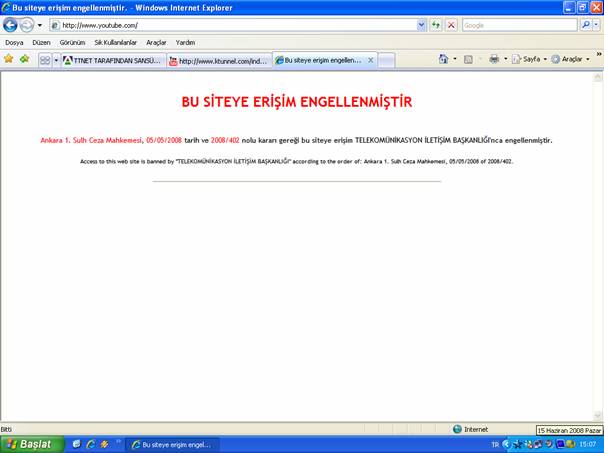Open the Print options dropdown arrow
The height and width of the screenshot is (453, 604).
pos(505,59)
